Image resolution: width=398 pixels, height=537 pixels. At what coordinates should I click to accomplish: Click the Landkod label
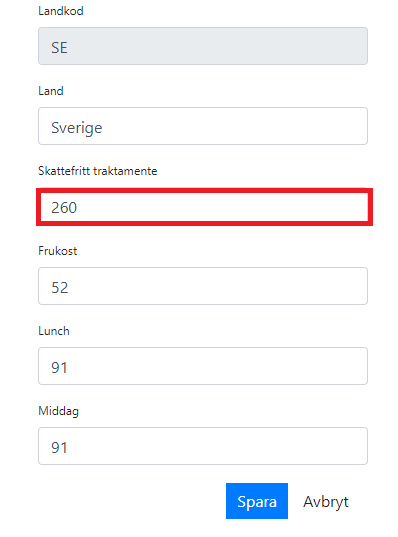61,11
